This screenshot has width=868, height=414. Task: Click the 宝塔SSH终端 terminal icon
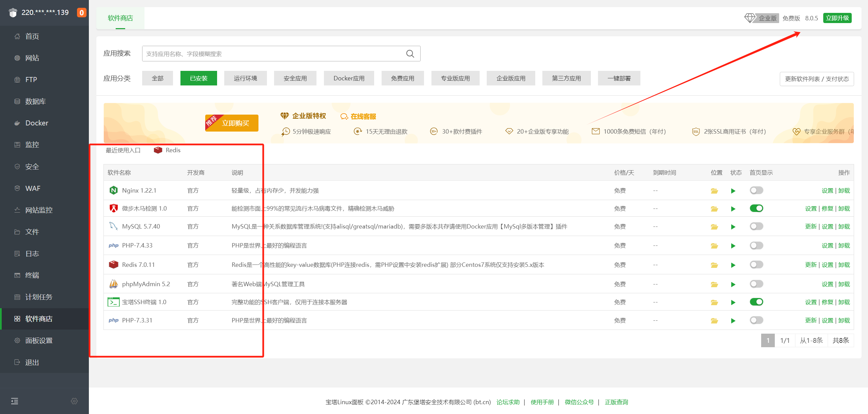(114, 302)
